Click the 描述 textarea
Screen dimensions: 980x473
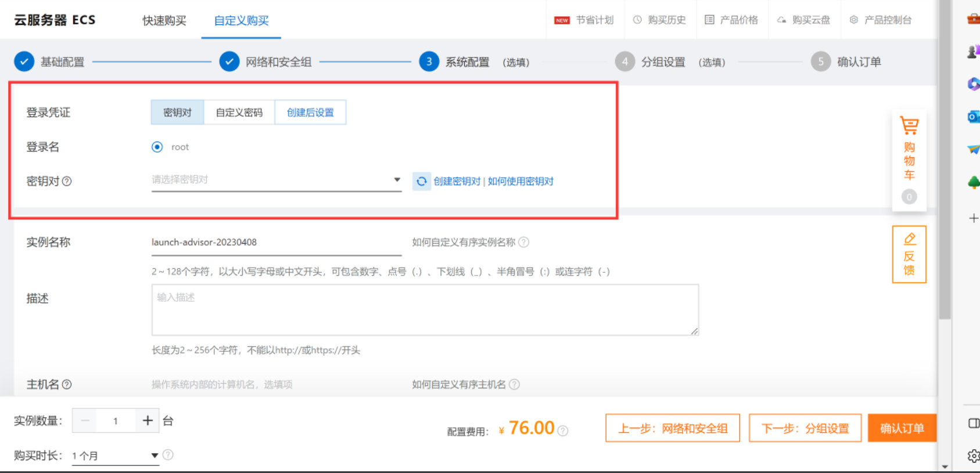(425, 310)
